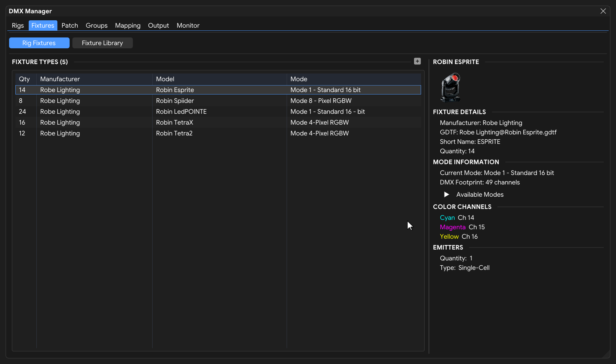Click the DMX Footprint: 49 channels text
Screen dimensions: 616x364
pyautogui.click(x=480, y=182)
